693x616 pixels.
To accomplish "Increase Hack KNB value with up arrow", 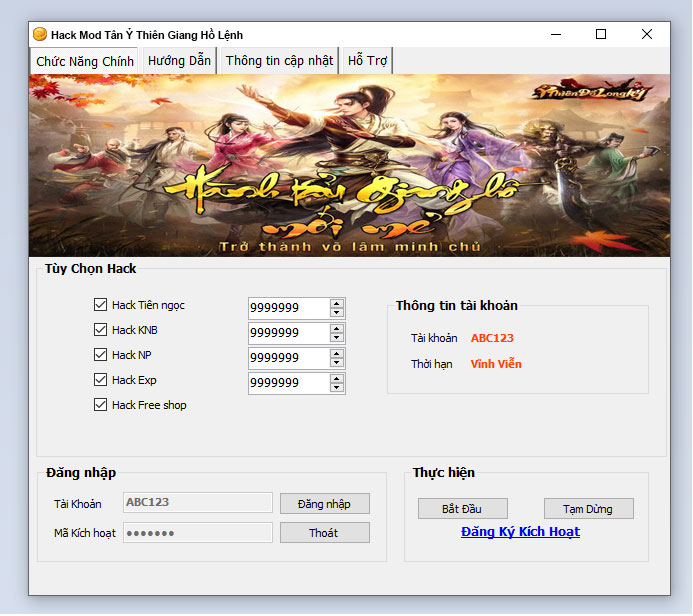I will [x=337, y=329].
